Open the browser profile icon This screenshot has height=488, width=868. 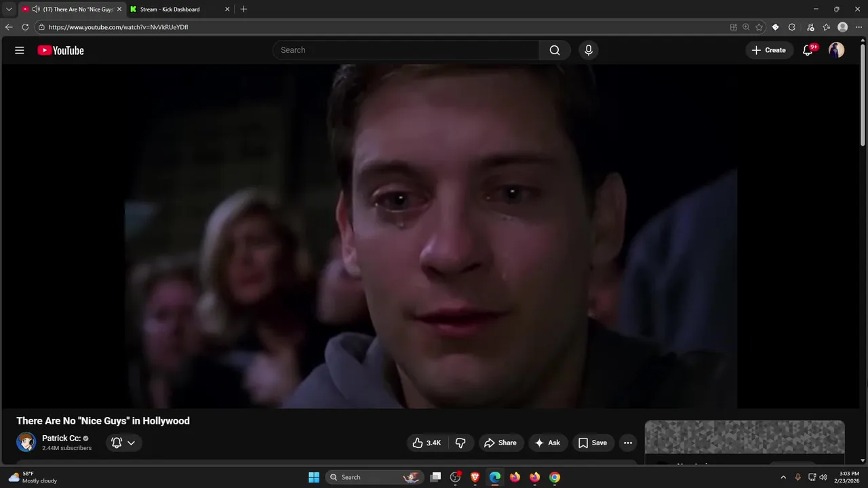pyautogui.click(x=843, y=27)
